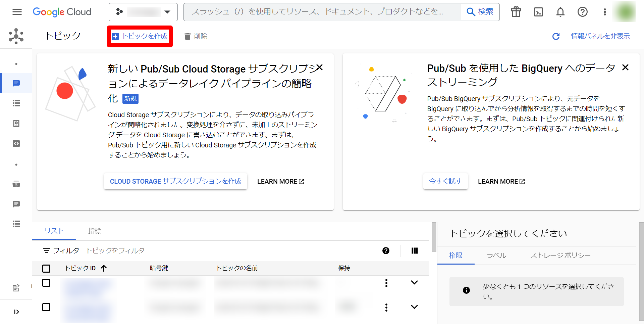The image size is (644, 324).
Task: Switch to the 指標 tab
Action: click(95, 231)
